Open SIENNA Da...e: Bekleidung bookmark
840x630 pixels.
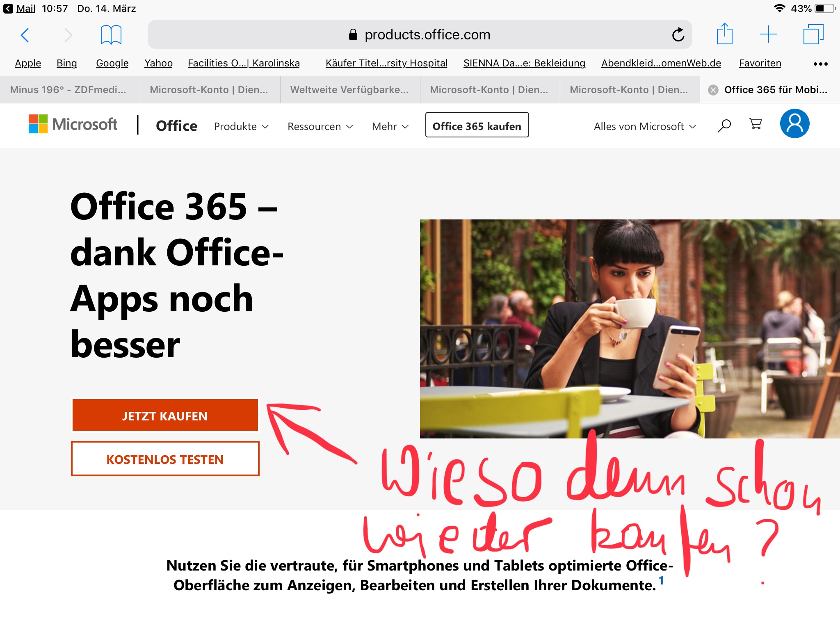[524, 63]
